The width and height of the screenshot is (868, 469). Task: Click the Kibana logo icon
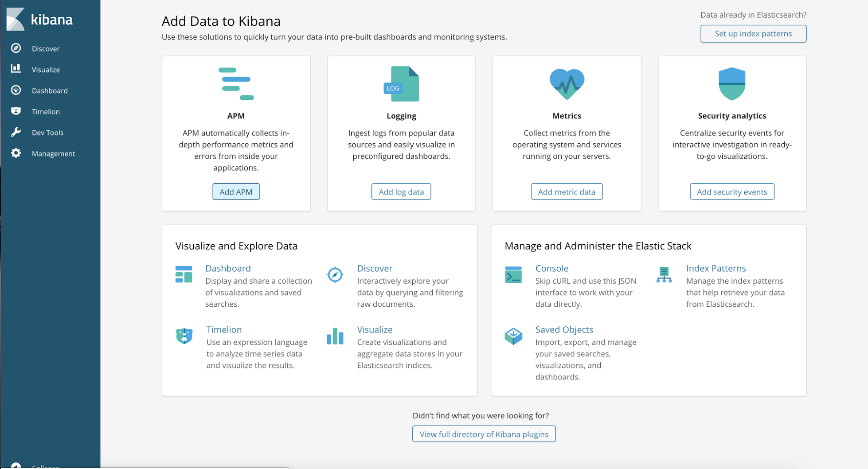tap(16, 20)
